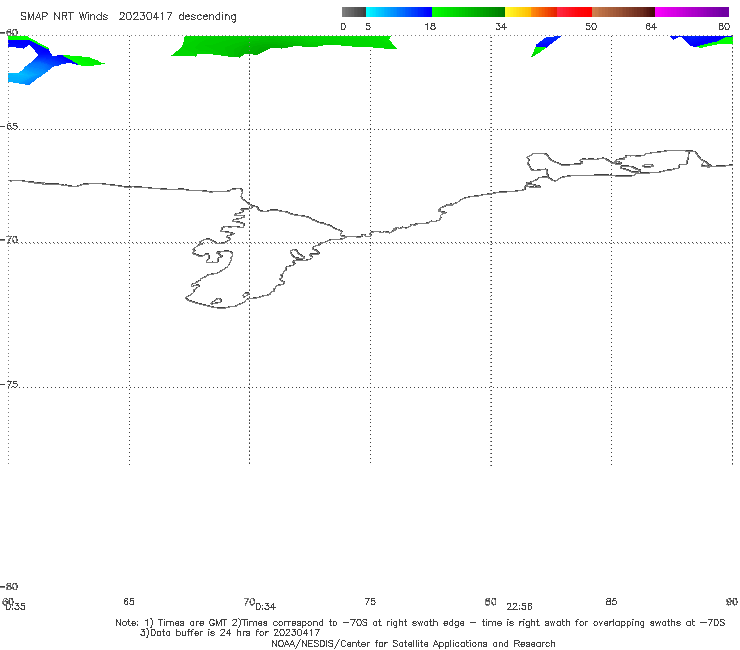Click the word "descending" in the title
Image resolution: width=740 pixels, height=650 pixels.
(x=207, y=17)
